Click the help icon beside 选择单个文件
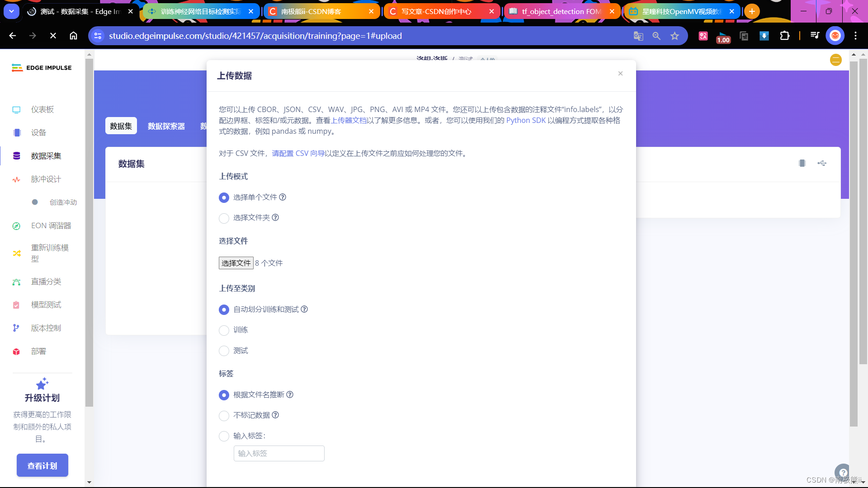 (283, 197)
